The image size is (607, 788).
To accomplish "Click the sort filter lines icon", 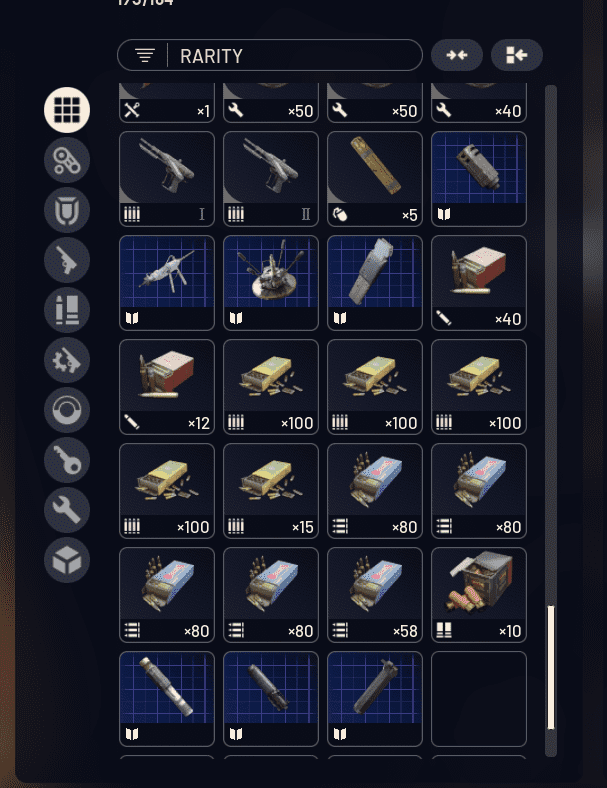I will click(x=145, y=55).
